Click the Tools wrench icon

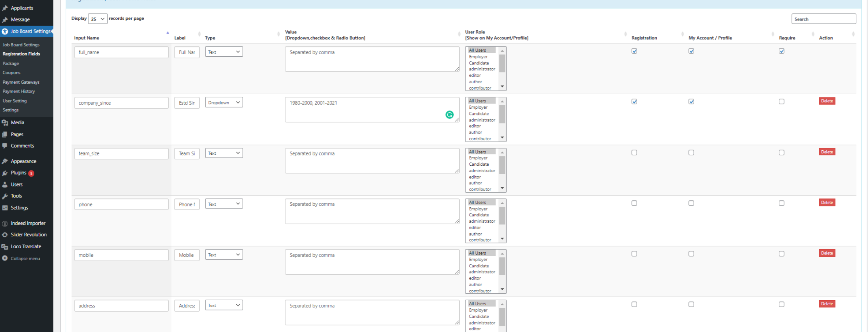(x=5, y=196)
